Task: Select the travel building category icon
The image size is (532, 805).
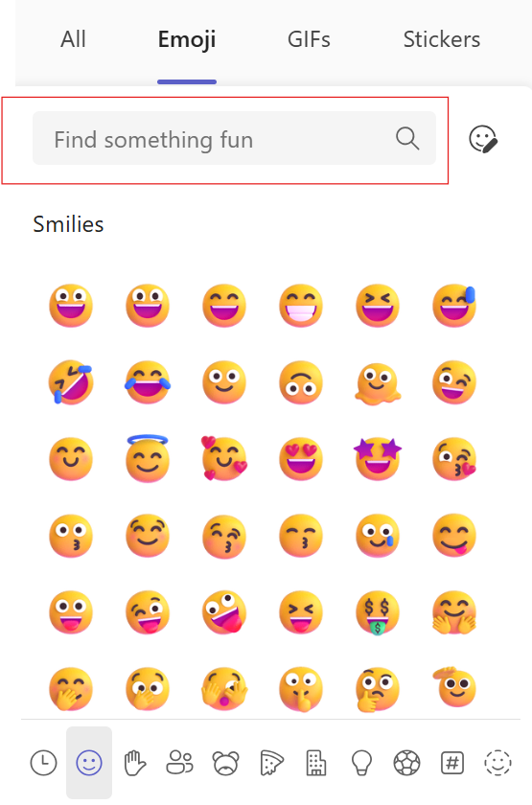Action: click(315, 763)
